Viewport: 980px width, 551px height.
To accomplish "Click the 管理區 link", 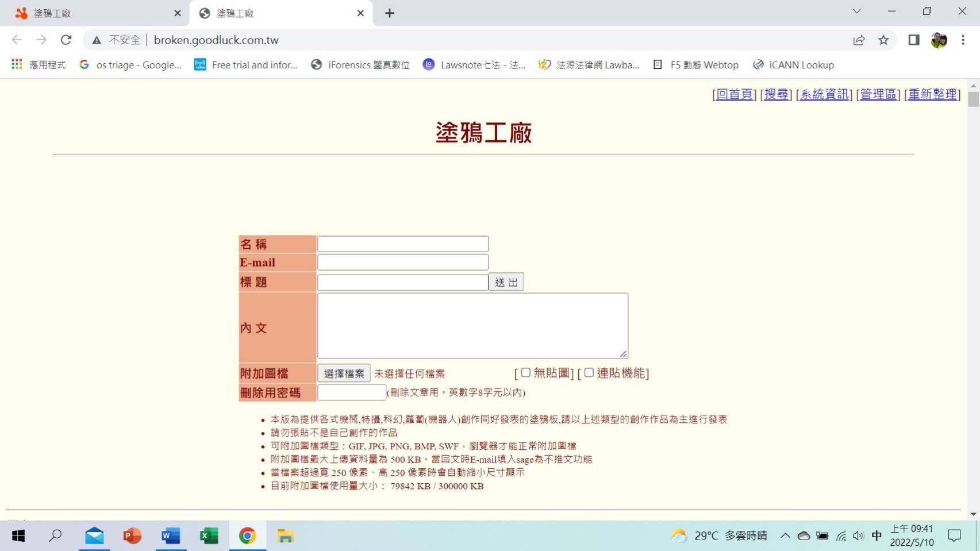I will 878,94.
